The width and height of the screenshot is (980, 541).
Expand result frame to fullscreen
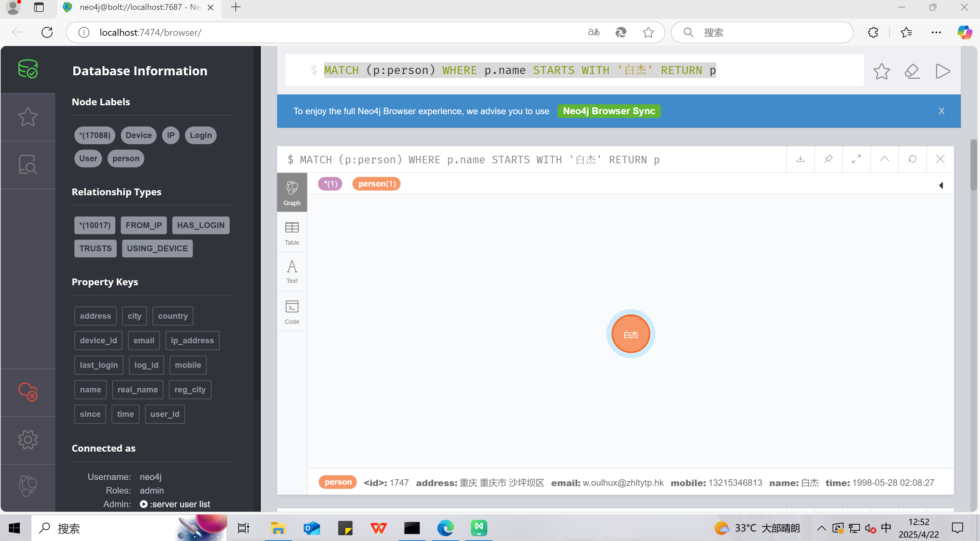[x=856, y=159]
